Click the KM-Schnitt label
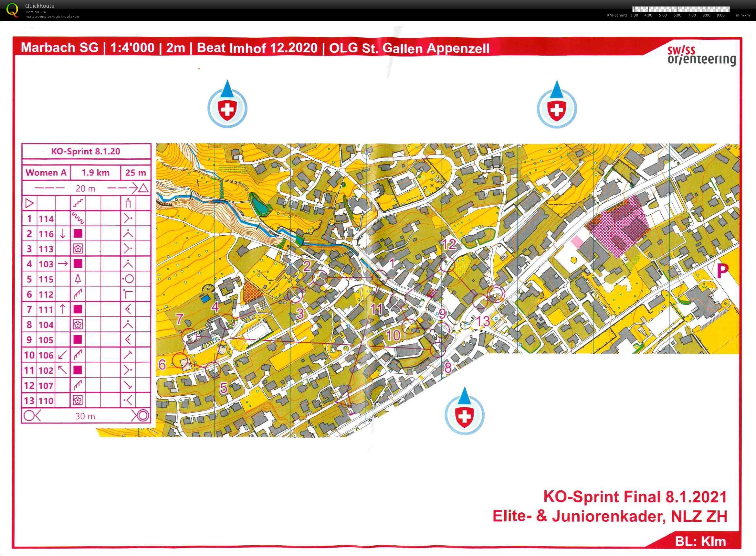This screenshot has width=756, height=556. click(617, 15)
